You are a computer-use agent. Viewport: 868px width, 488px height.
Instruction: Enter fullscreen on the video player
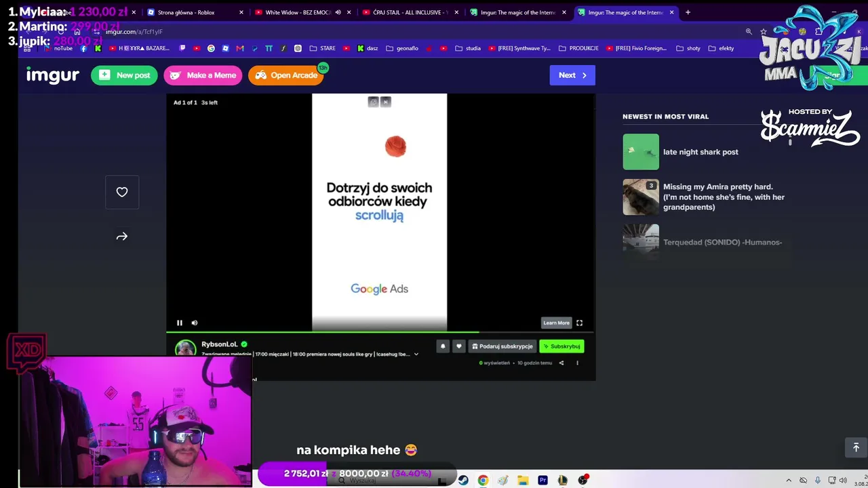tap(579, 323)
